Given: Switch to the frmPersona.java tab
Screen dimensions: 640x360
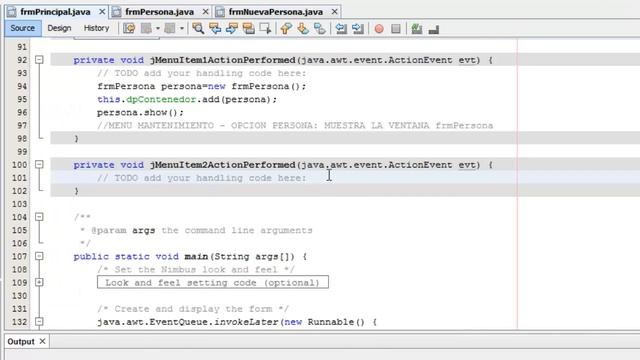Looking at the screenshot, I should click(x=159, y=12).
